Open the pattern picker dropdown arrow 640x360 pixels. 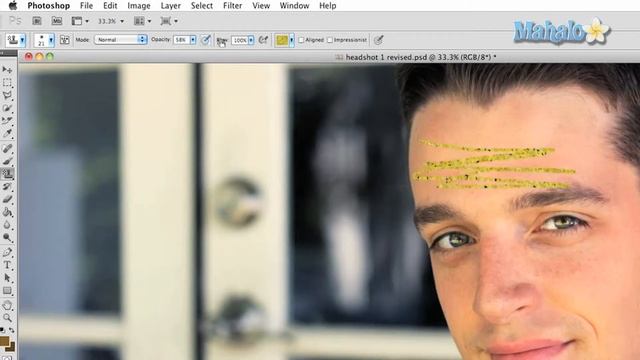pyautogui.click(x=291, y=40)
